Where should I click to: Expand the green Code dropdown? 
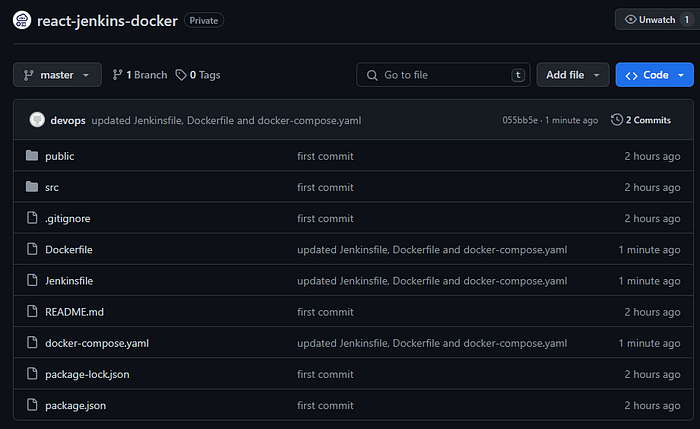click(654, 75)
